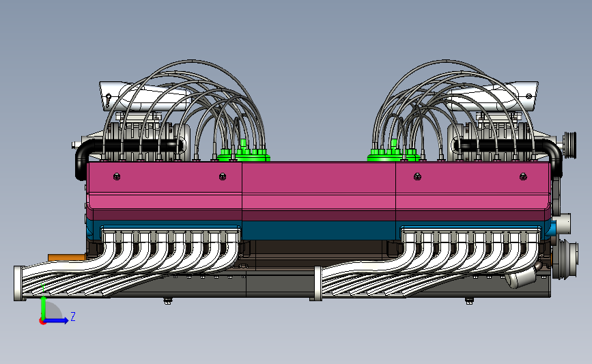Screen dimensions: 592x364
Task: Select the orange part at lower left
Action: click(67, 257)
